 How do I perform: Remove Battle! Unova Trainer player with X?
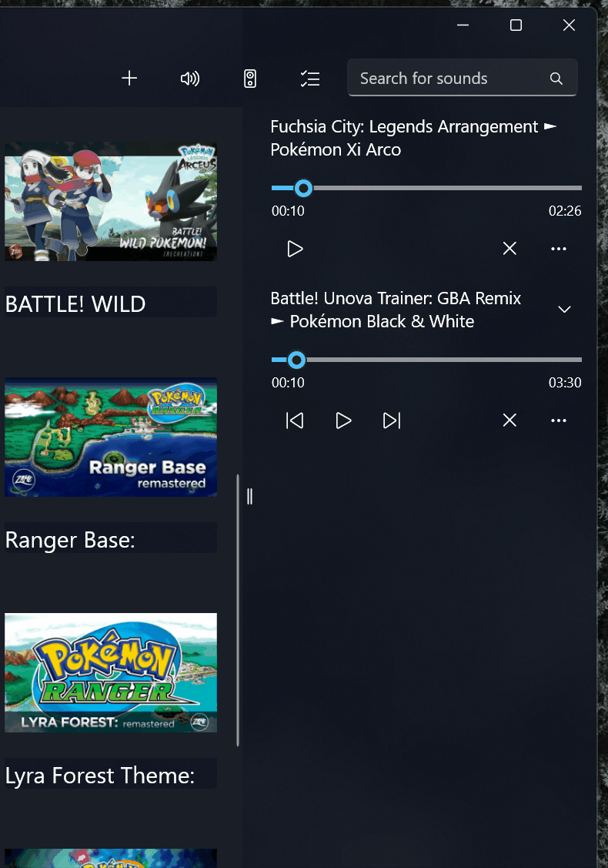(x=509, y=421)
